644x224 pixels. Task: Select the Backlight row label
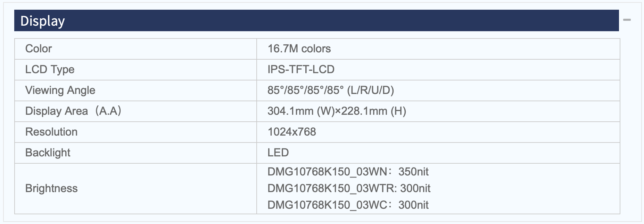(x=48, y=153)
